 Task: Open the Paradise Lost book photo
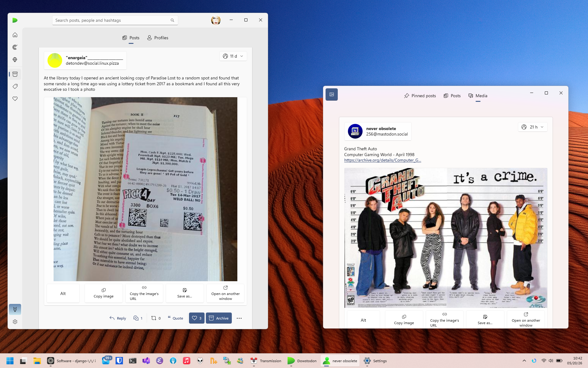point(145,189)
